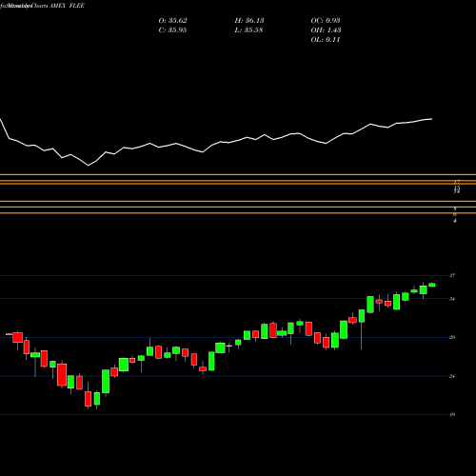The image size is (476, 476).
Task: Click the 'OL: 0.11' reading
Action: click(326, 40)
